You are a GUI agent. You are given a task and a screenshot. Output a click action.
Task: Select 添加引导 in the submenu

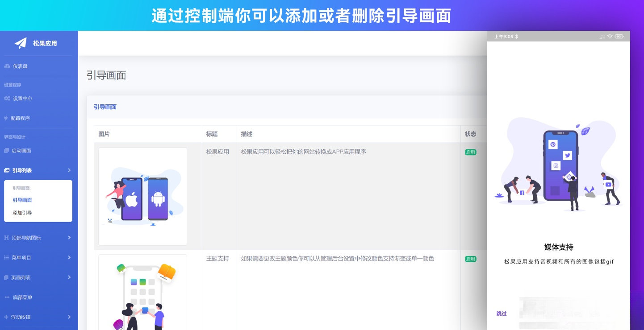23,213
